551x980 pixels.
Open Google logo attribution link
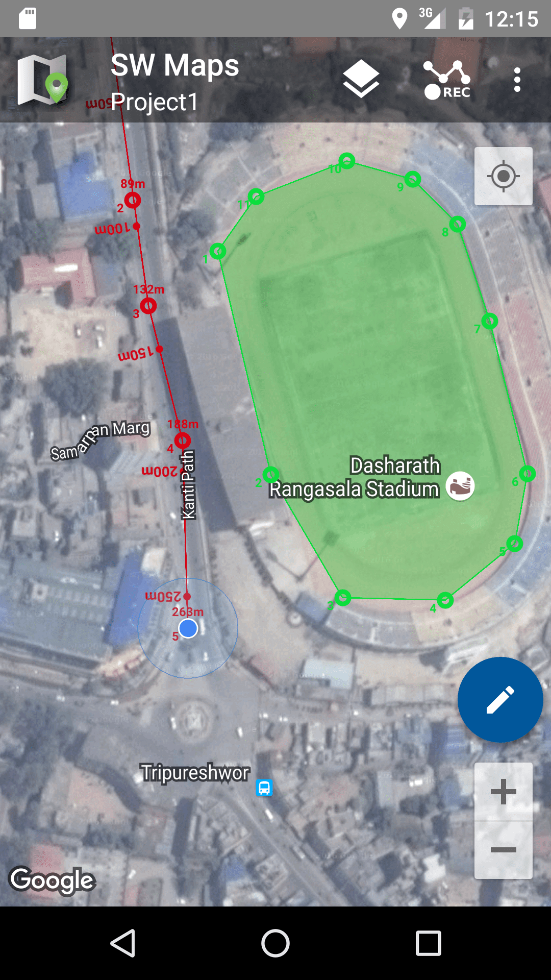53,880
